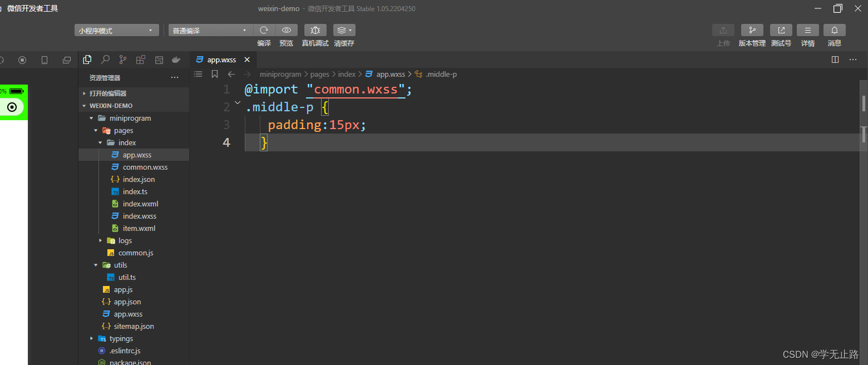Click the simulator record circle icon
The image size is (868, 365).
pyautogui.click(x=22, y=60)
